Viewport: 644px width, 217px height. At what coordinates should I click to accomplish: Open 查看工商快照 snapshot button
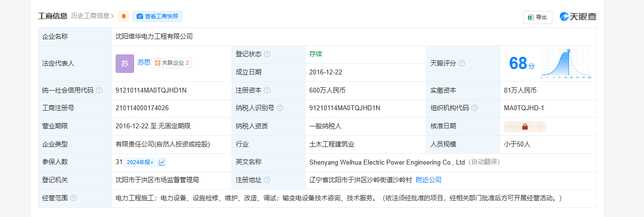pos(157,17)
